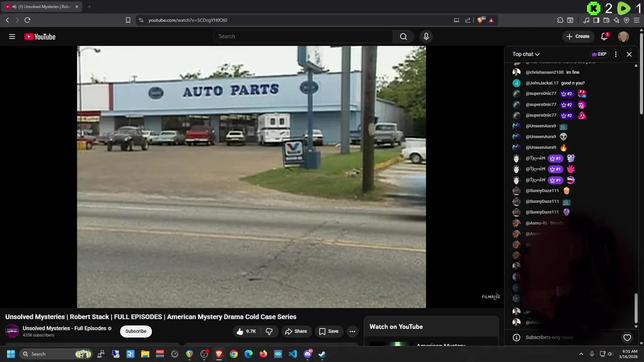Open the browser extensions puzzle icon
This screenshot has height=362, width=644.
(560, 20)
